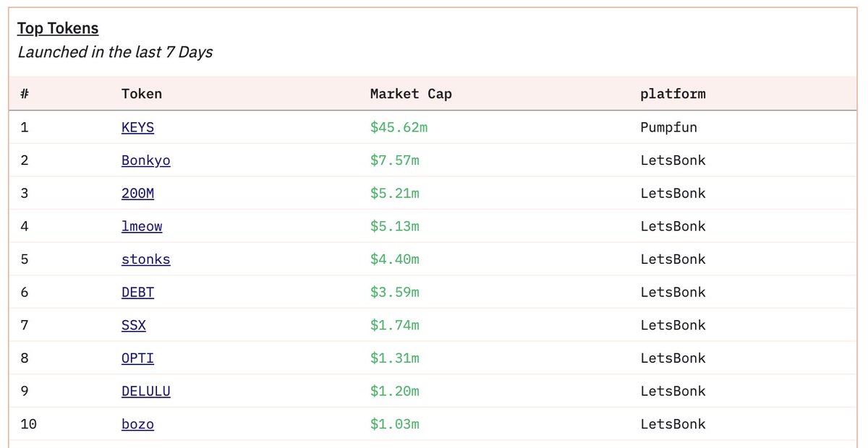
Task: Click the Market Cap column header
Action: point(411,94)
